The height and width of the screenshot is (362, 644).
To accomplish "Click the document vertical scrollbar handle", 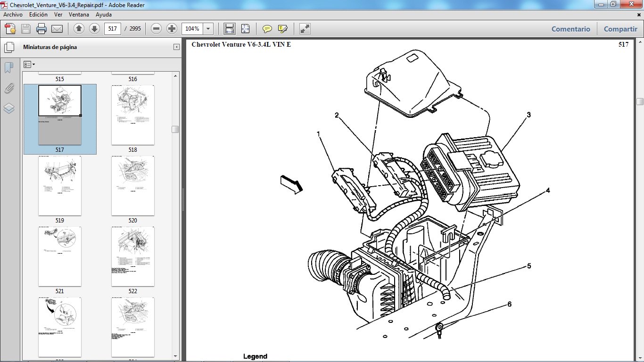I will (640, 101).
